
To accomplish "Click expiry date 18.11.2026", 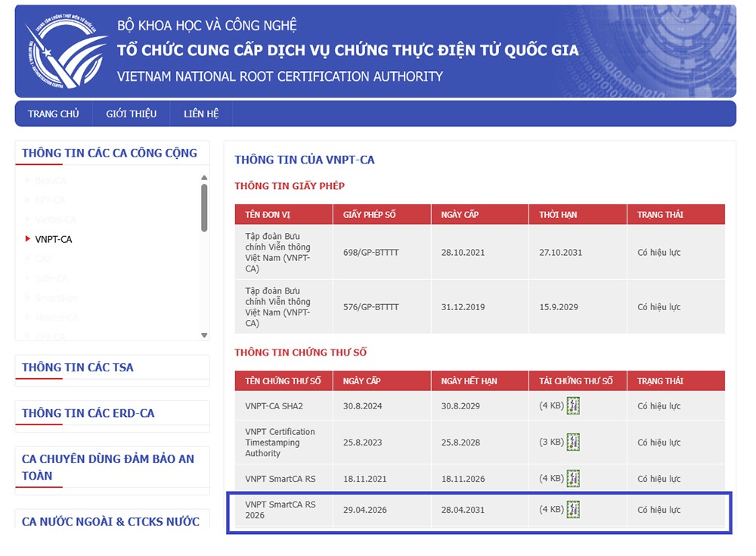I will pyautogui.click(x=463, y=479).
